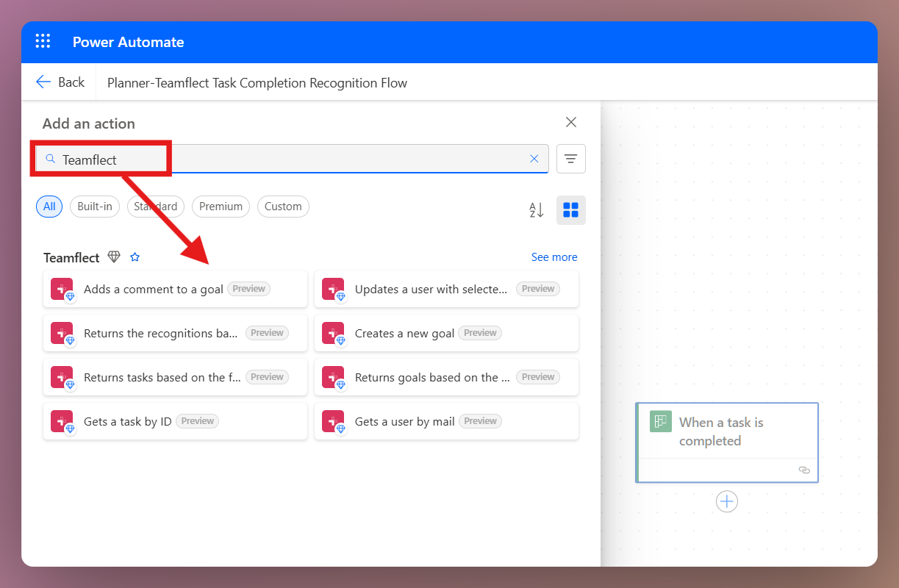The height and width of the screenshot is (588, 899).
Task: Select the Built-in filter pill
Action: [x=95, y=207]
